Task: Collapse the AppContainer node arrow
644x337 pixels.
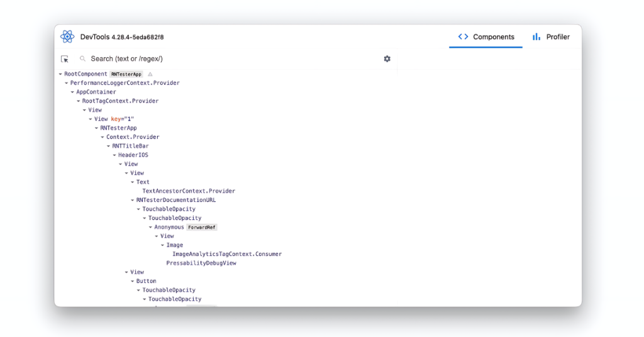Action: [72, 92]
